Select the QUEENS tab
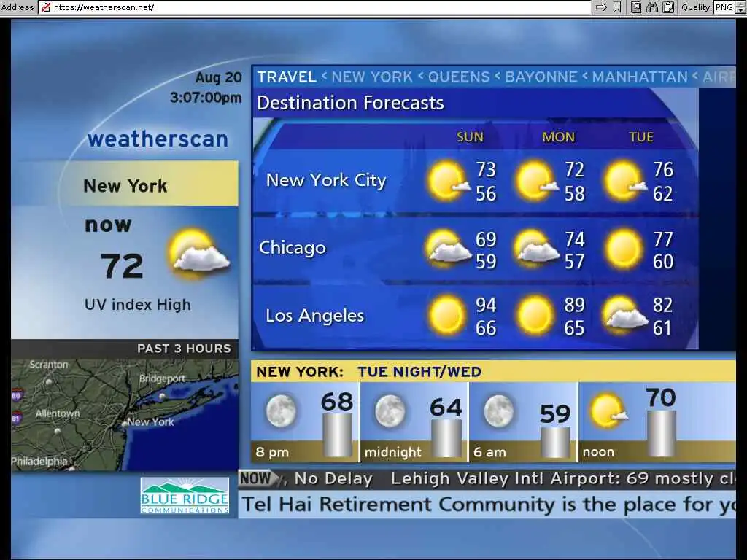747x560 pixels. [x=459, y=77]
